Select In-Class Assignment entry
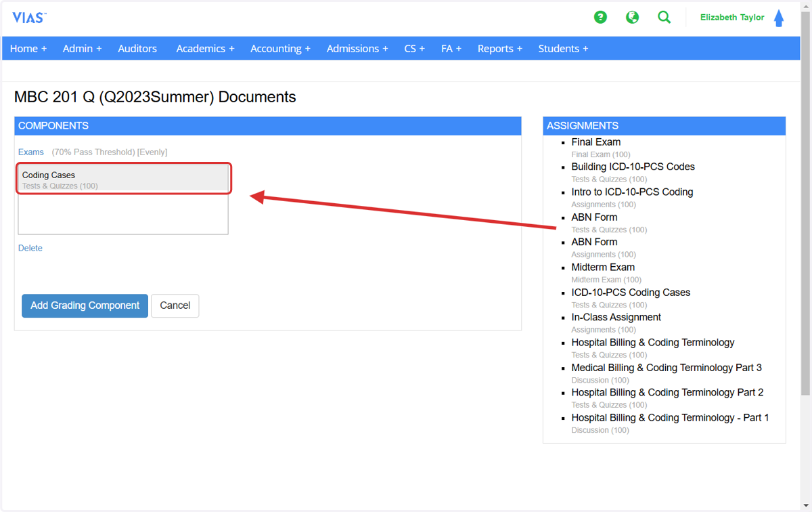The height and width of the screenshot is (512, 812). pyautogui.click(x=616, y=317)
